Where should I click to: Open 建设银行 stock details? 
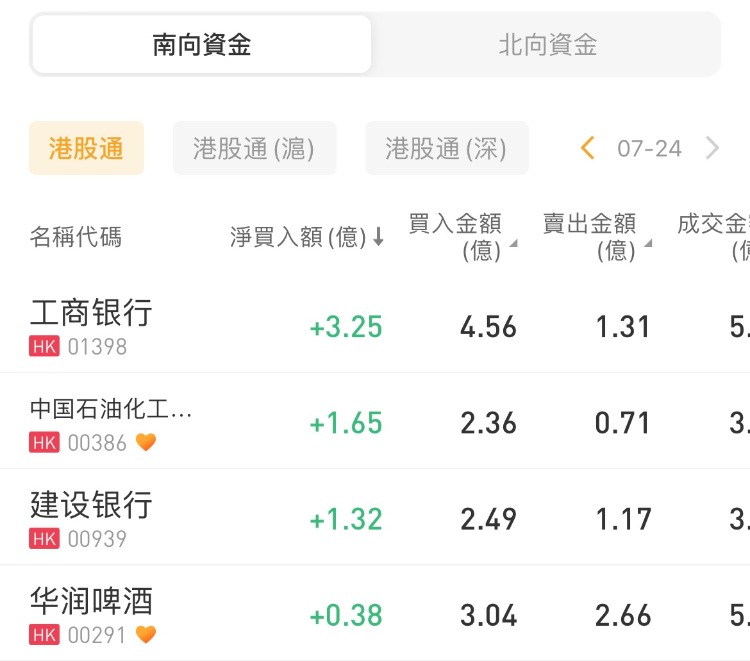[x=92, y=504]
